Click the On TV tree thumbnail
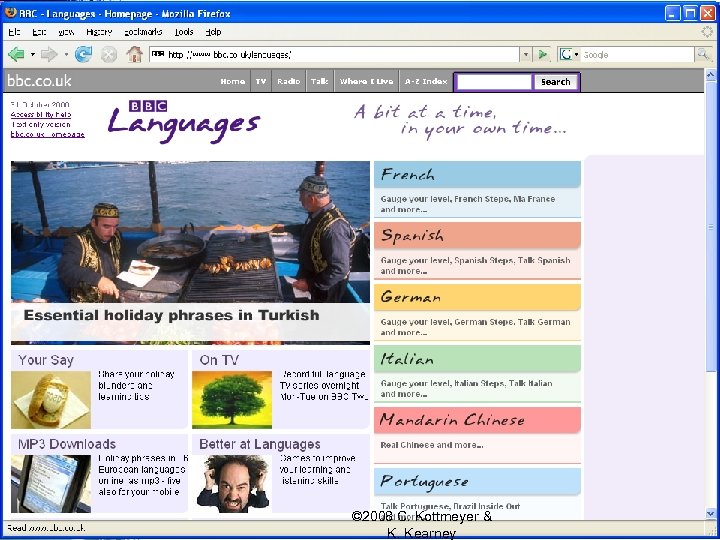The height and width of the screenshot is (540, 720). pyautogui.click(x=232, y=400)
